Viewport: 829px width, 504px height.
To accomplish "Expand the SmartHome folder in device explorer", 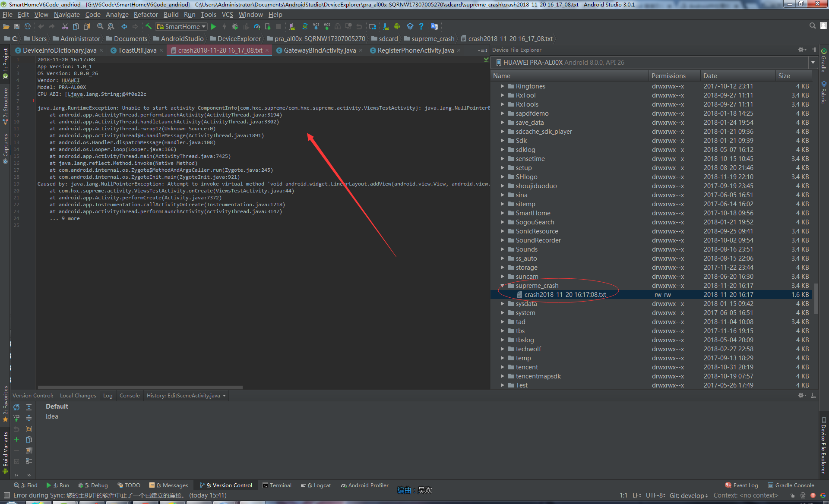I will click(x=502, y=213).
